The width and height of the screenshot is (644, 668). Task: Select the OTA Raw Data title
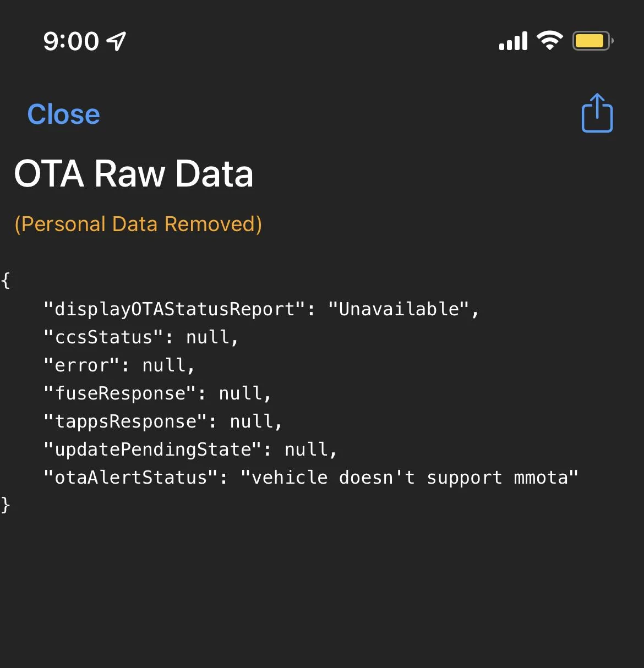pos(134,174)
